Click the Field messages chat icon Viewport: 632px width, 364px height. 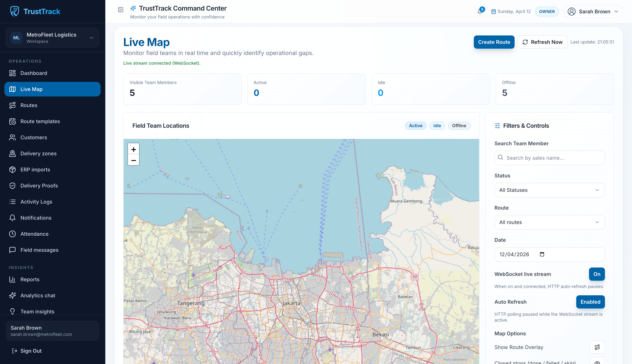(12, 250)
